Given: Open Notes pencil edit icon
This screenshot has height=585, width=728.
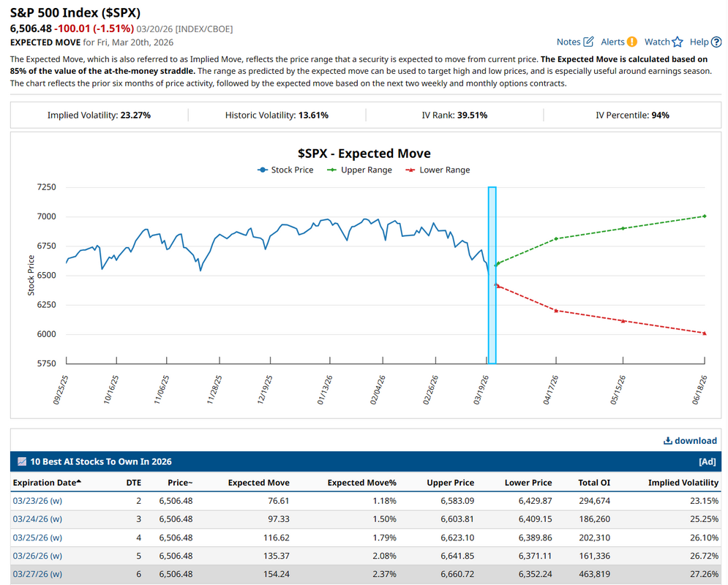Looking at the screenshot, I should [588, 42].
